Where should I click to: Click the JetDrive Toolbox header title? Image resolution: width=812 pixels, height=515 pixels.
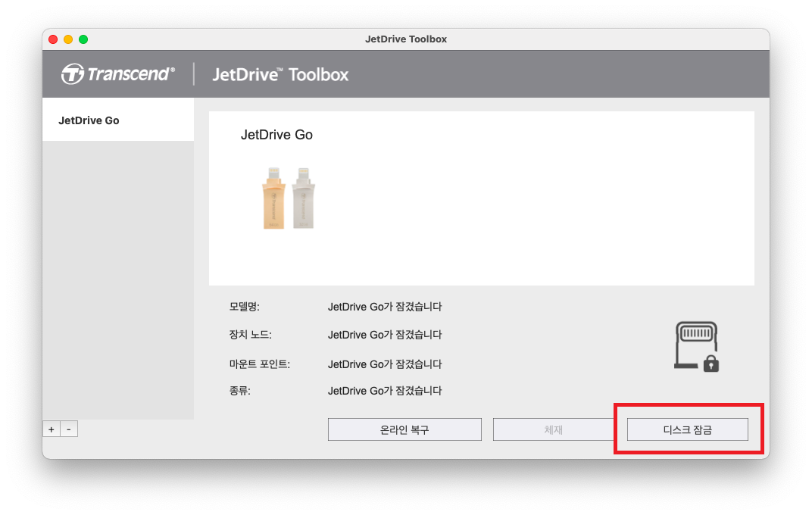[x=280, y=74]
